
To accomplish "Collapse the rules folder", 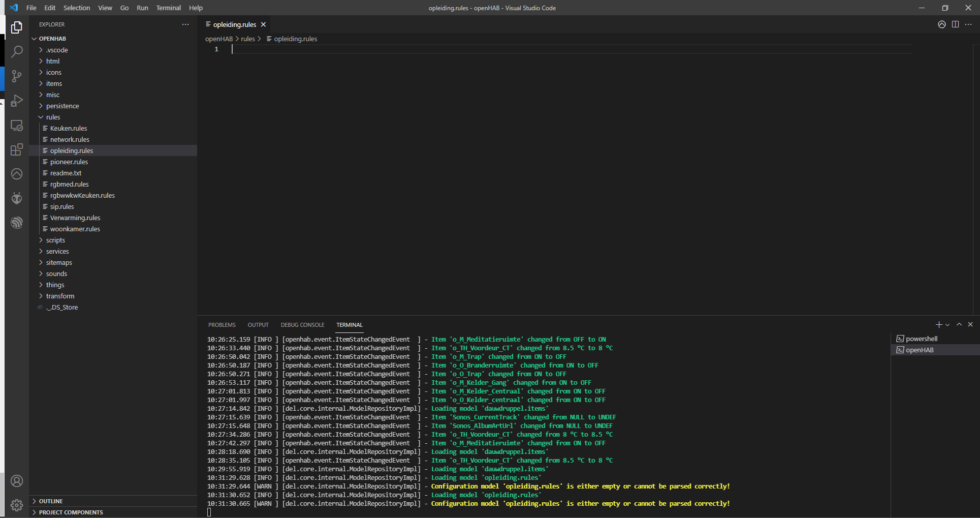I will [113, 117].
